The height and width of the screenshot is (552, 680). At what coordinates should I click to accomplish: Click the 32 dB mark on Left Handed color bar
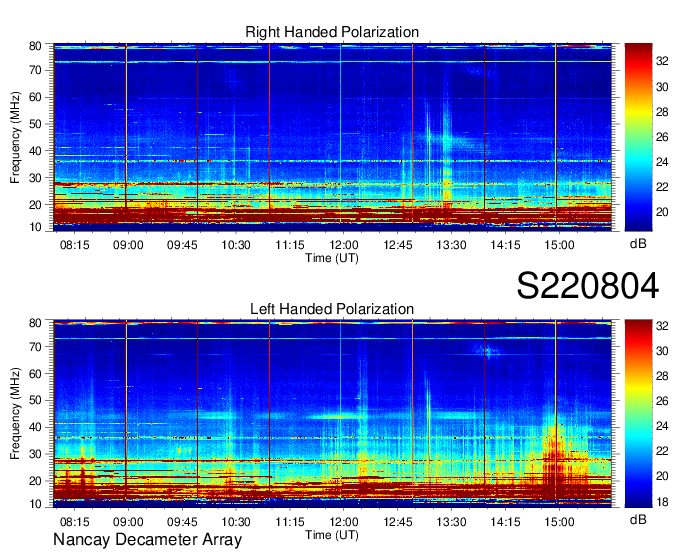click(662, 326)
